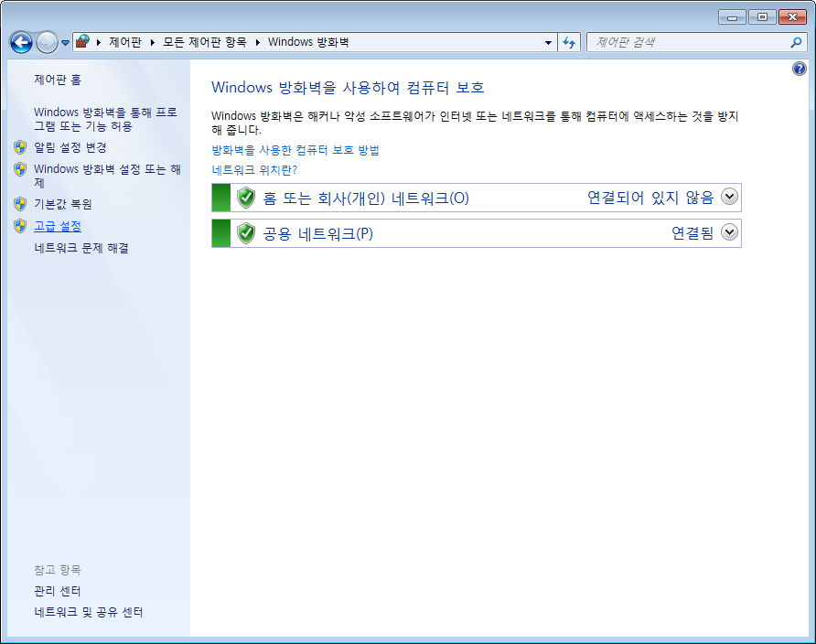
Task: Click the firewall icon in the address bar
Action: (82, 41)
